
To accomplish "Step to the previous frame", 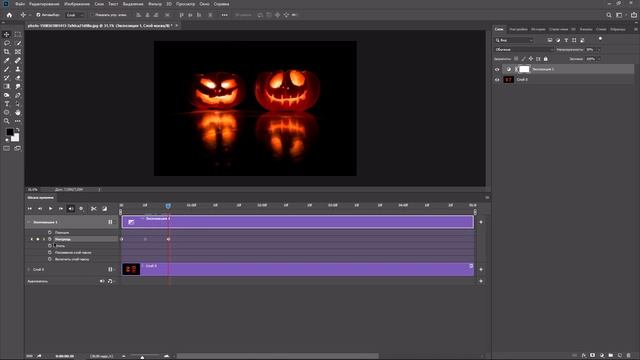I will (x=40, y=209).
